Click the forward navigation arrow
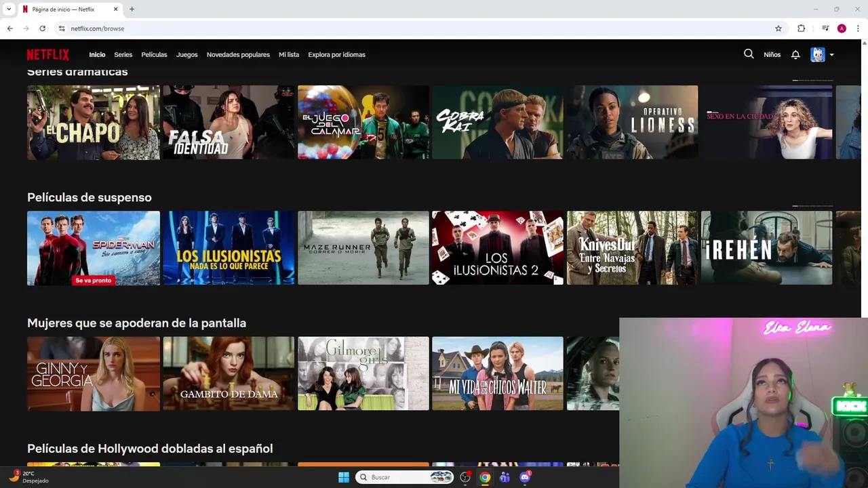 26,28
